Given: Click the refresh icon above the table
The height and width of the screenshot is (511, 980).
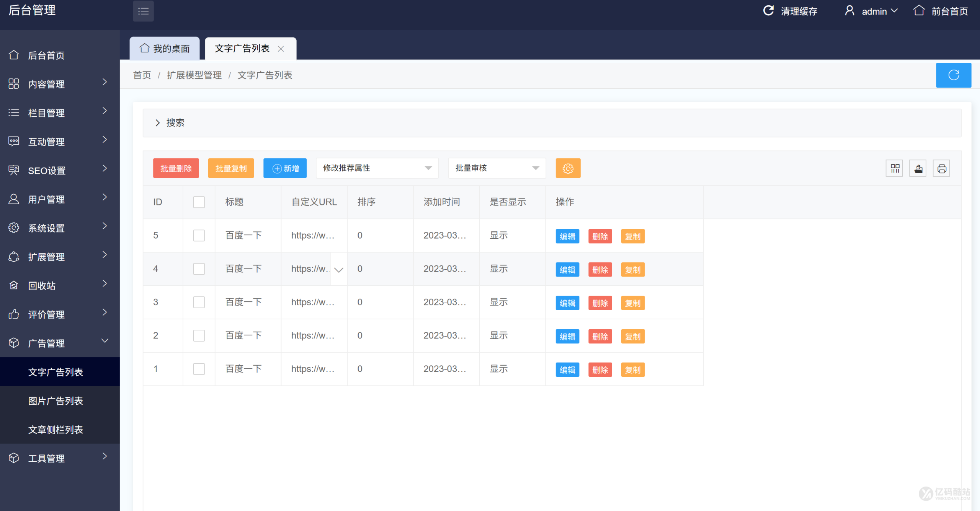Looking at the screenshot, I should click(x=953, y=75).
